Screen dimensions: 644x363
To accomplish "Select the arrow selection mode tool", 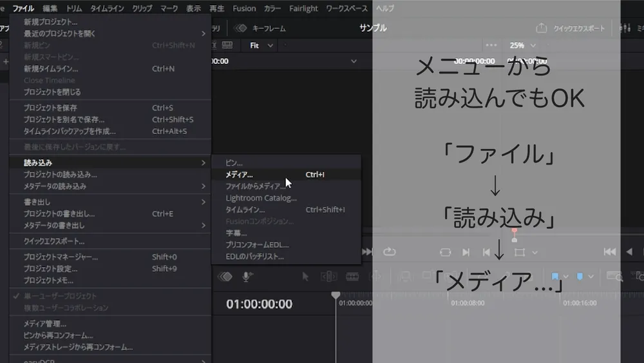I will [305, 277].
